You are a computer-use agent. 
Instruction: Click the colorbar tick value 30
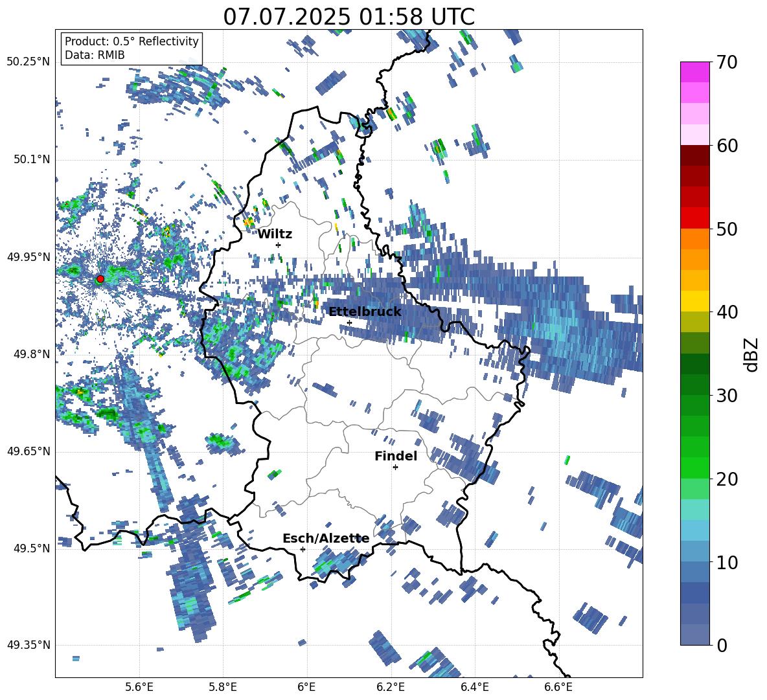[x=727, y=396]
